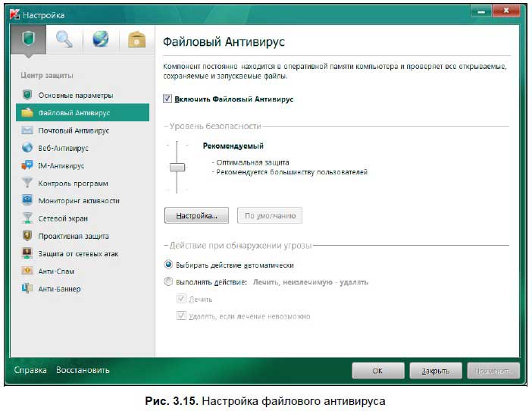Toggle Включить Файловый Антивирус checkbox
Image resolution: width=532 pixels, height=411 pixels.
[x=167, y=99]
